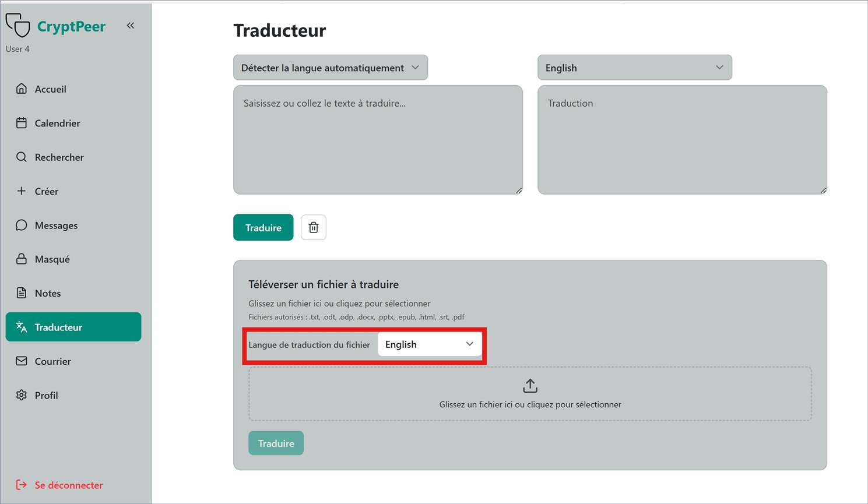Click the source text input area

click(x=378, y=140)
